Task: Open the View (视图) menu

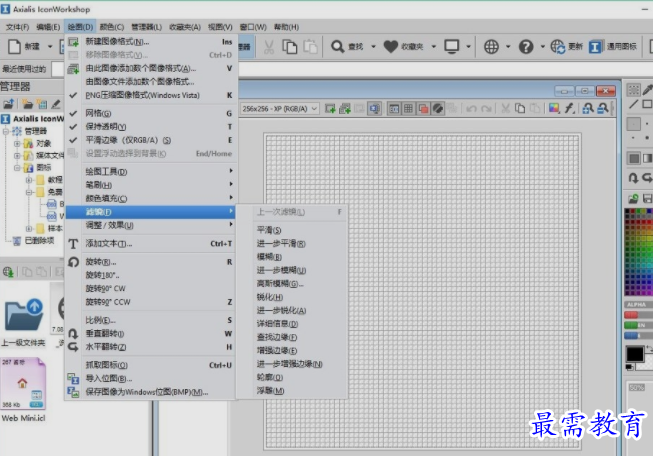Action: (220, 27)
